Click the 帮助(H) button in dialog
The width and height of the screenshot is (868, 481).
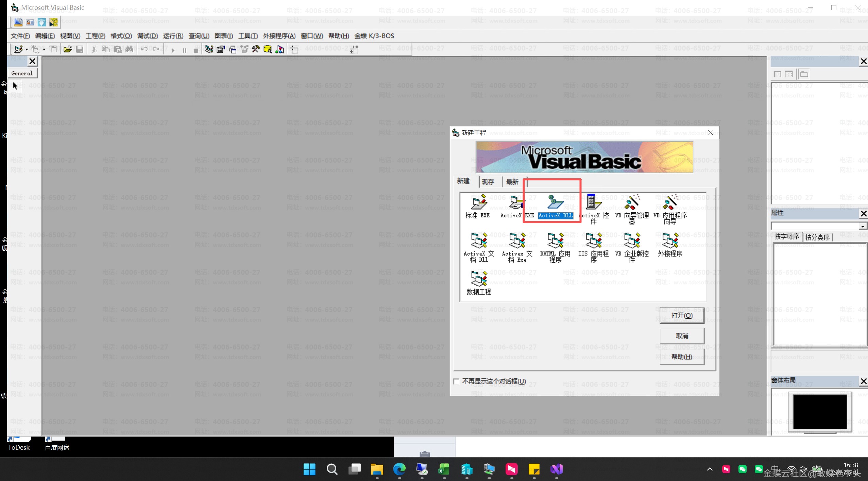pos(682,357)
